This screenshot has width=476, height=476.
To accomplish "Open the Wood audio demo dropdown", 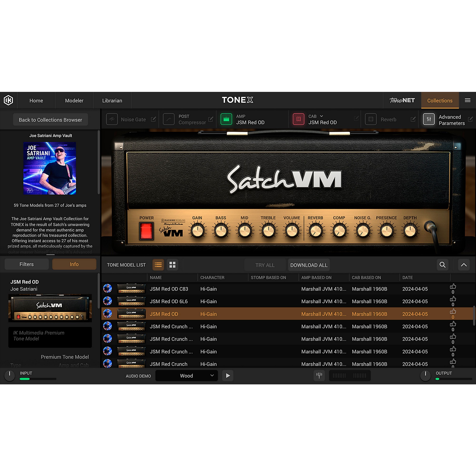I will (187, 376).
